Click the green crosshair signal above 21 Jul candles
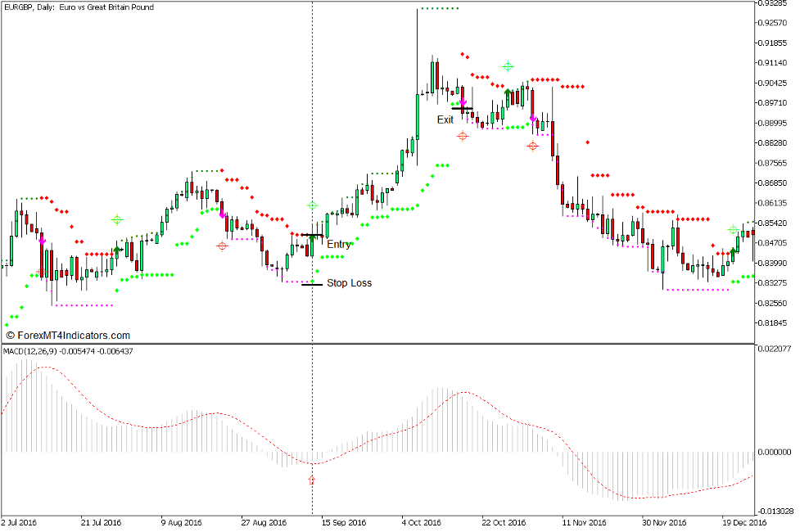The image size is (800, 532). coord(117,220)
